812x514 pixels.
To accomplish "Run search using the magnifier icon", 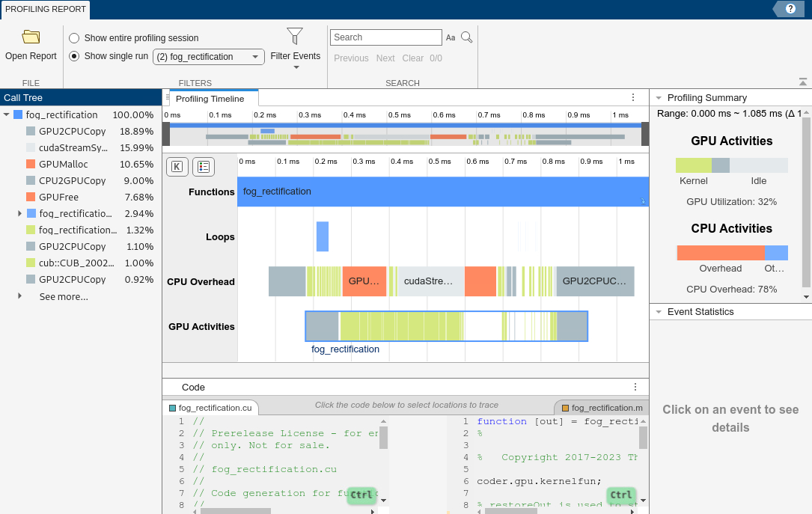I will click(x=465, y=37).
